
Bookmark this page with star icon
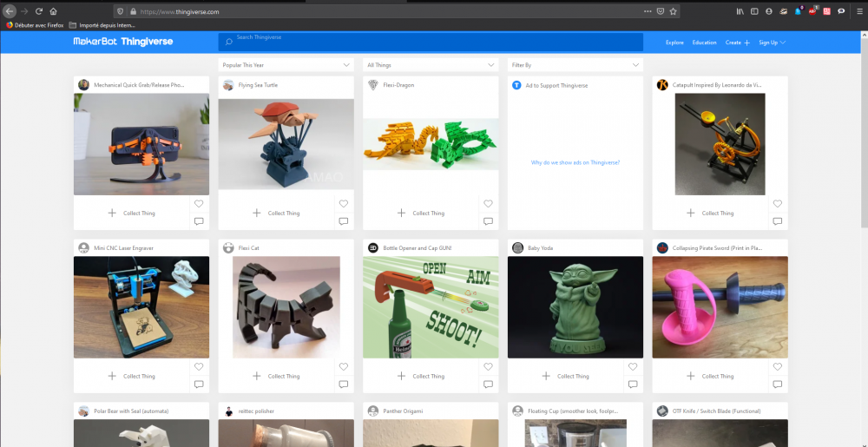click(x=674, y=11)
